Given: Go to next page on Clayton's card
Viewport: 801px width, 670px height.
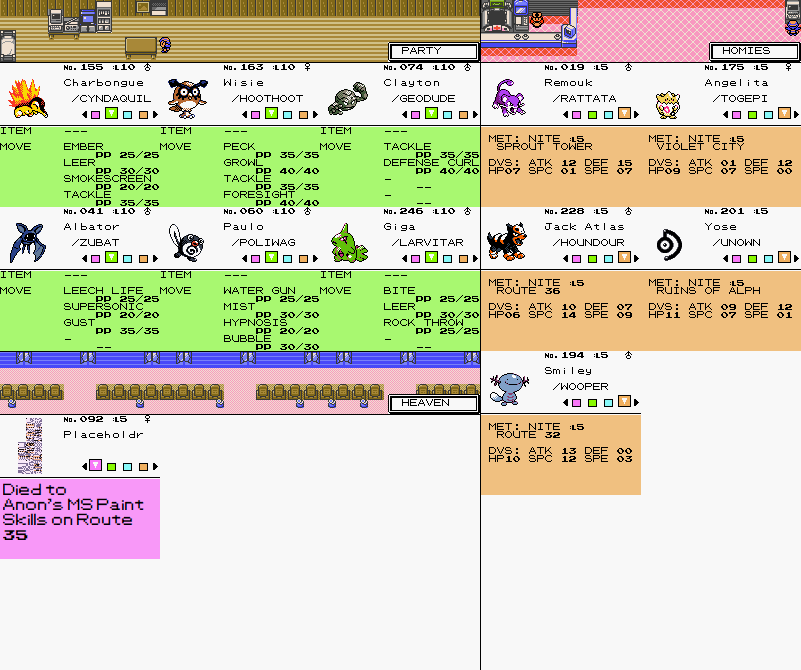Looking at the screenshot, I should pyautogui.click(x=475, y=115).
